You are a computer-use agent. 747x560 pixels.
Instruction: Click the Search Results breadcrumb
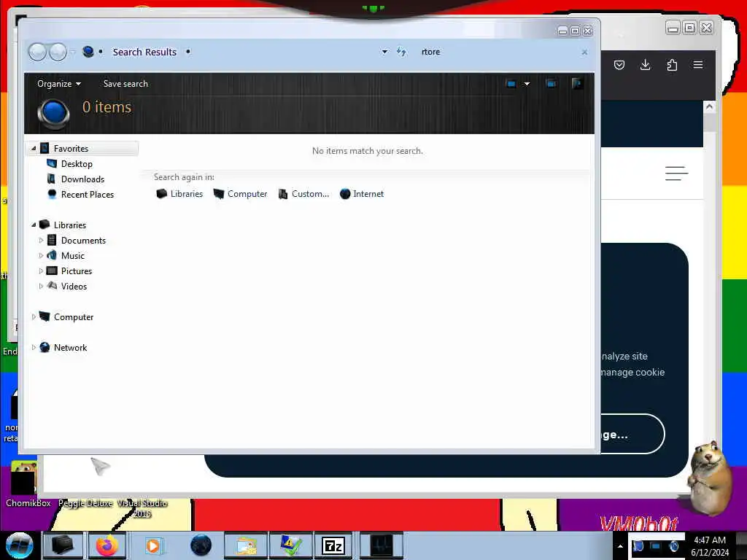pyautogui.click(x=144, y=52)
